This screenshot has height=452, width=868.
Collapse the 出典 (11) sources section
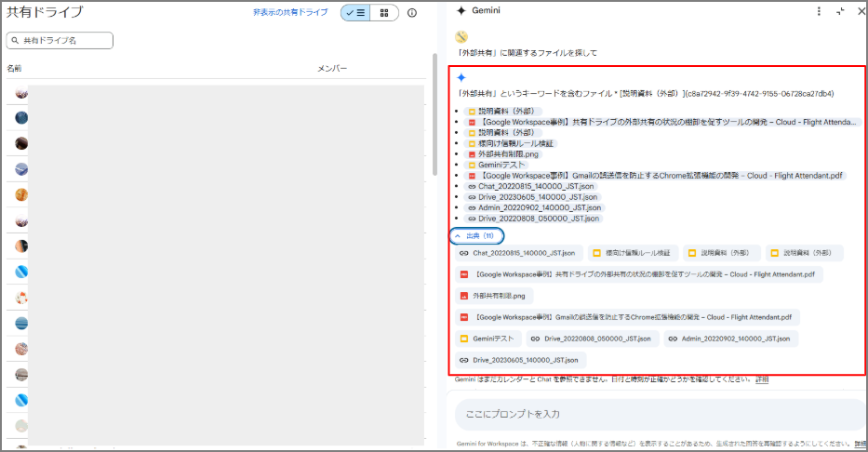[476, 235]
